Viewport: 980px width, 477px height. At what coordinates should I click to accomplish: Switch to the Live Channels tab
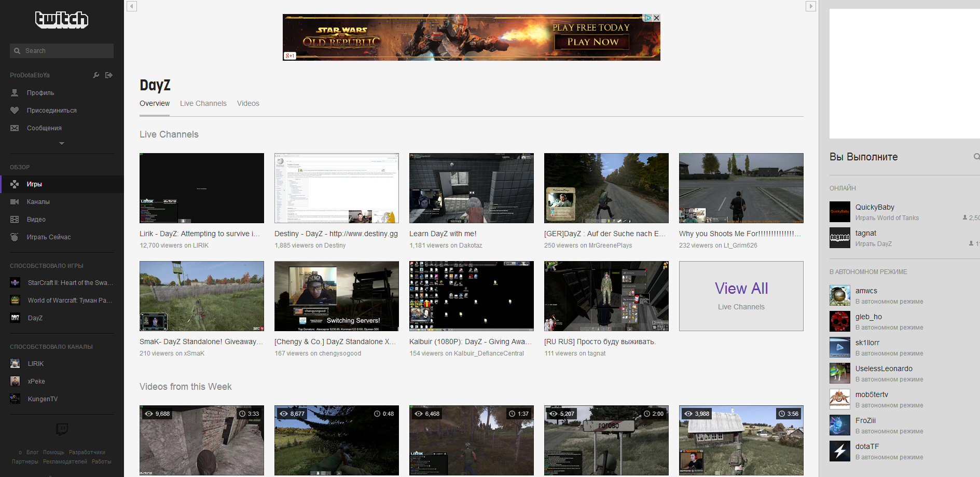[x=203, y=103]
